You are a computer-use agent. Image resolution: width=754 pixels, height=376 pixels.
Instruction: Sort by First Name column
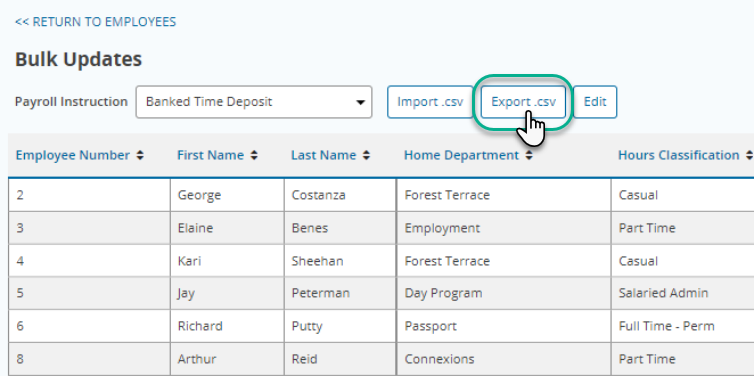click(x=217, y=155)
